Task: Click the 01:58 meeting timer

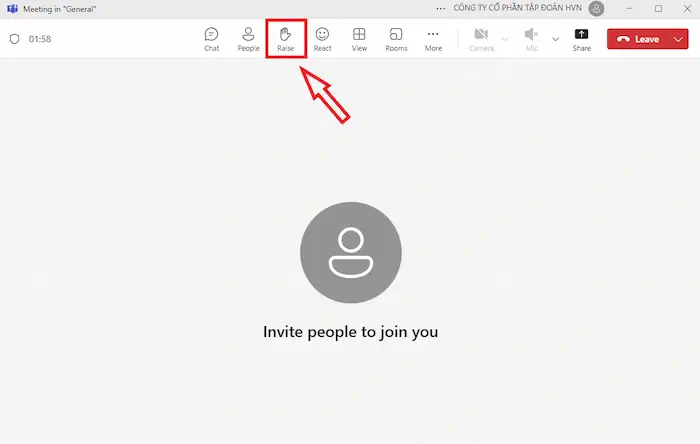Action: [40, 39]
